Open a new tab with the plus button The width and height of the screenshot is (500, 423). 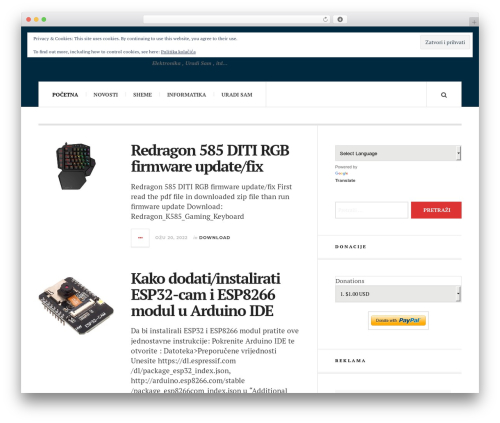click(x=474, y=22)
